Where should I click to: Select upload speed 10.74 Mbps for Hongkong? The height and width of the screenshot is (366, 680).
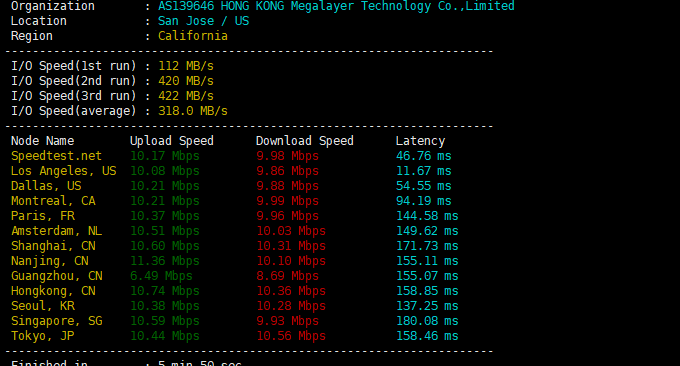(165, 291)
